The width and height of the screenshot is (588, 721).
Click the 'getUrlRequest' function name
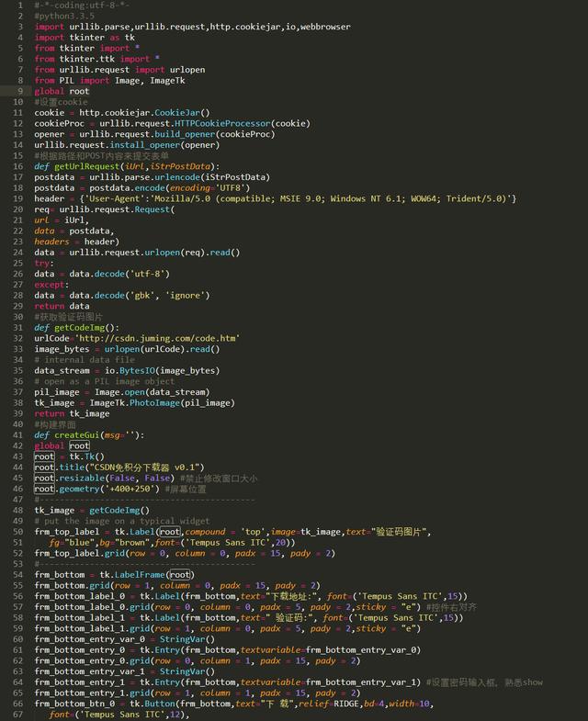pyautogui.click(x=87, y=166)
